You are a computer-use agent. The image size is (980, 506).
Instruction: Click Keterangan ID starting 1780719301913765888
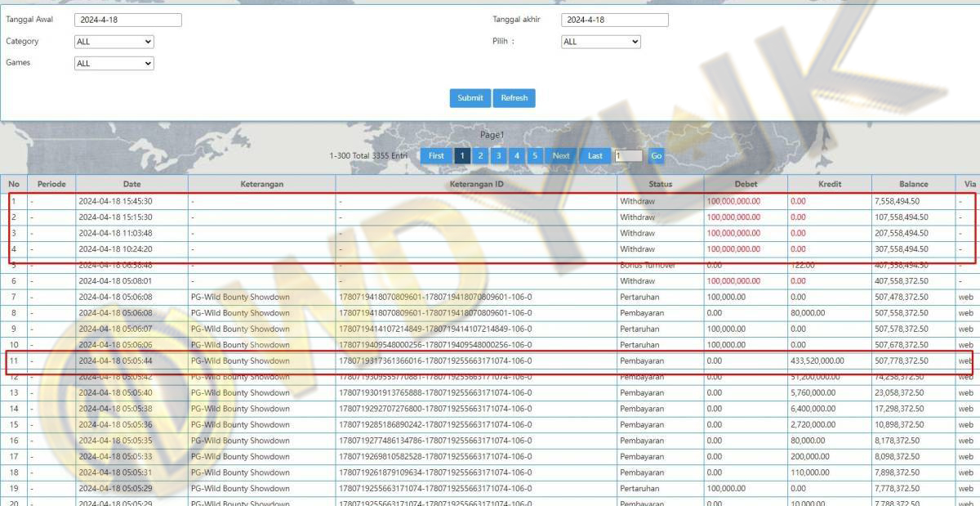[435, 392]
